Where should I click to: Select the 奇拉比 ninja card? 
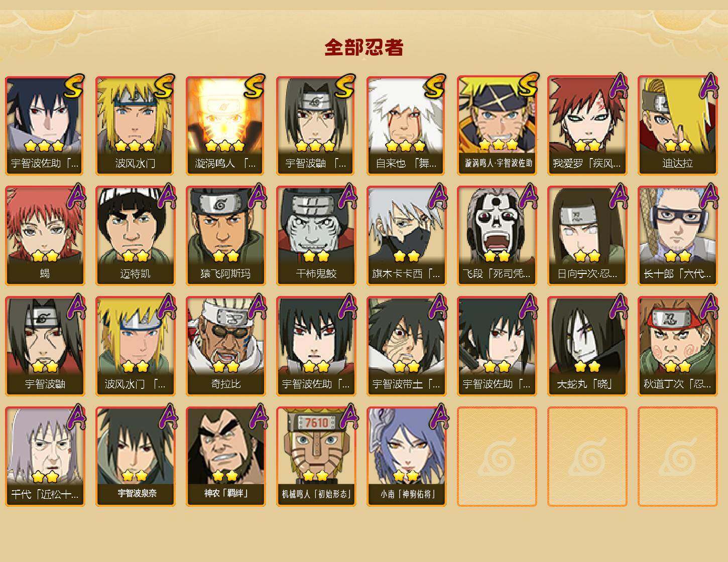point(225,346)
